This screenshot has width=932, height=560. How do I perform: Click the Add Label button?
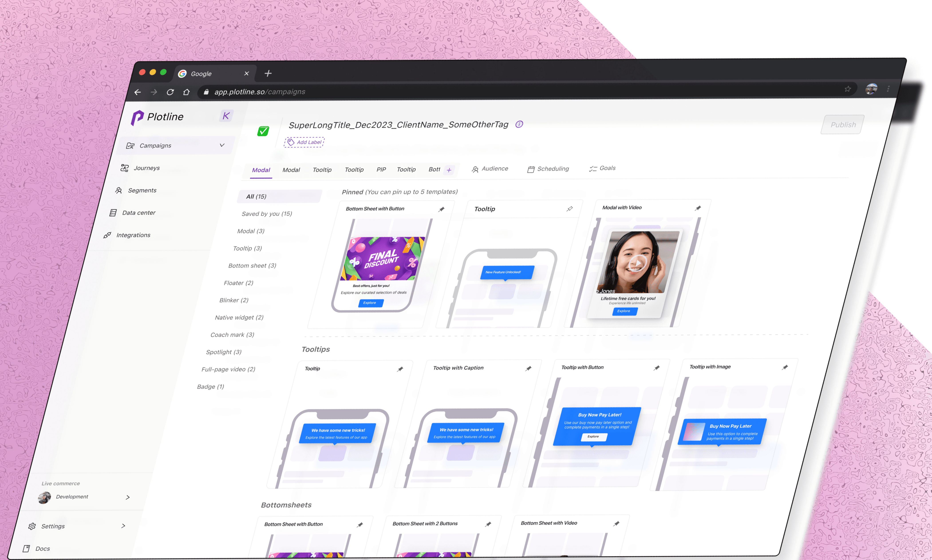pyautogui.click(x=304, y=142)
